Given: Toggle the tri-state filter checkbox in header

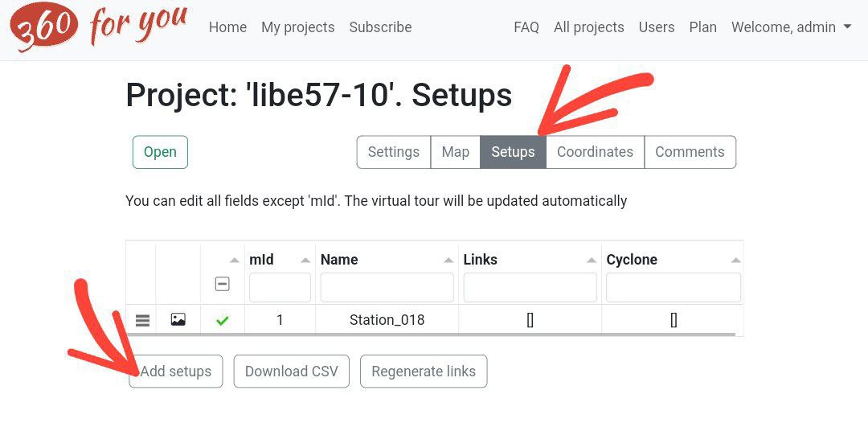Looking at the screenshot, I should point(223,284).
